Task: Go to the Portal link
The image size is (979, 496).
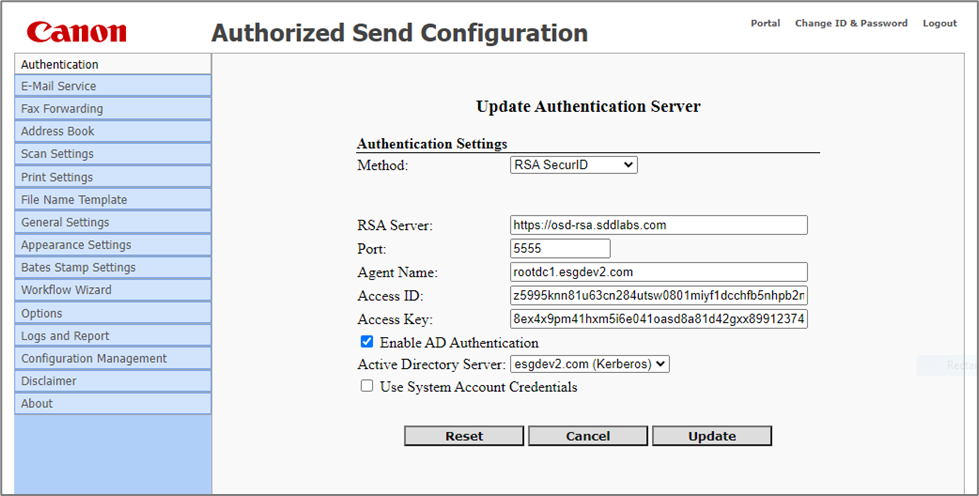Action: 765,23
